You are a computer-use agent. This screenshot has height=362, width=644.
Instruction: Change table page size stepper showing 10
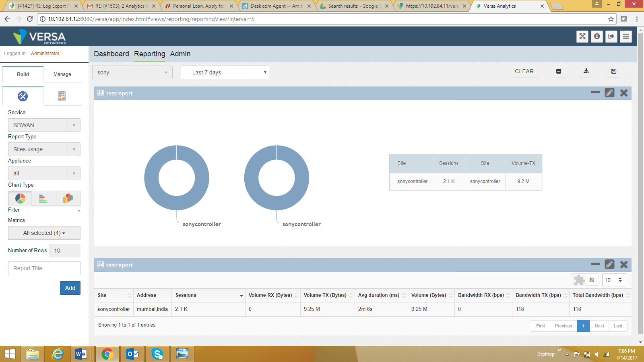tap(614, 280)
